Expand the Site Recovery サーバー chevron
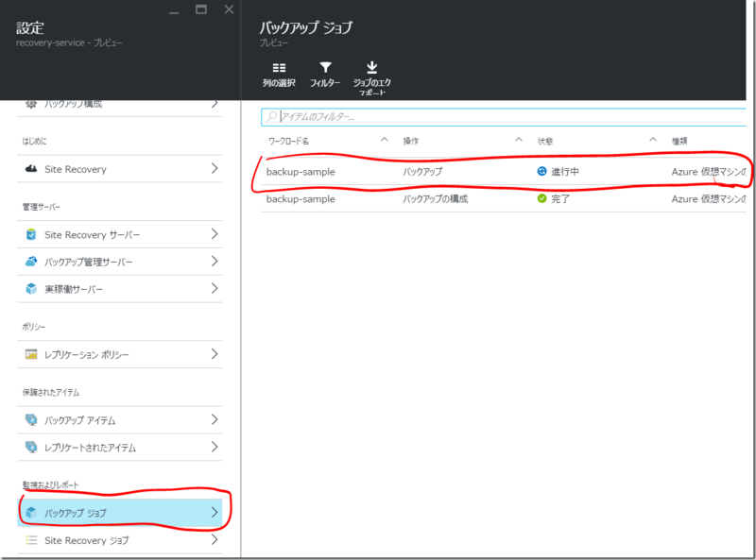 215,234
